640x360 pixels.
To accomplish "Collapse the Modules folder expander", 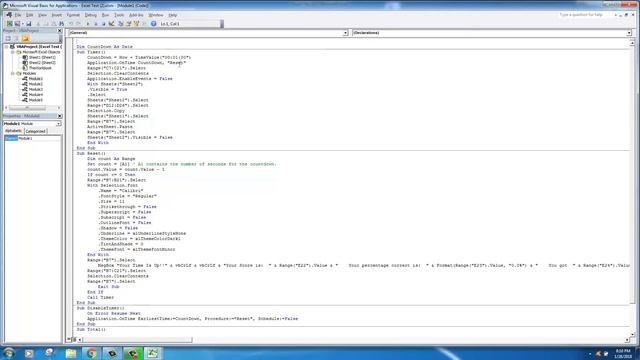I will tap(13, 73).
